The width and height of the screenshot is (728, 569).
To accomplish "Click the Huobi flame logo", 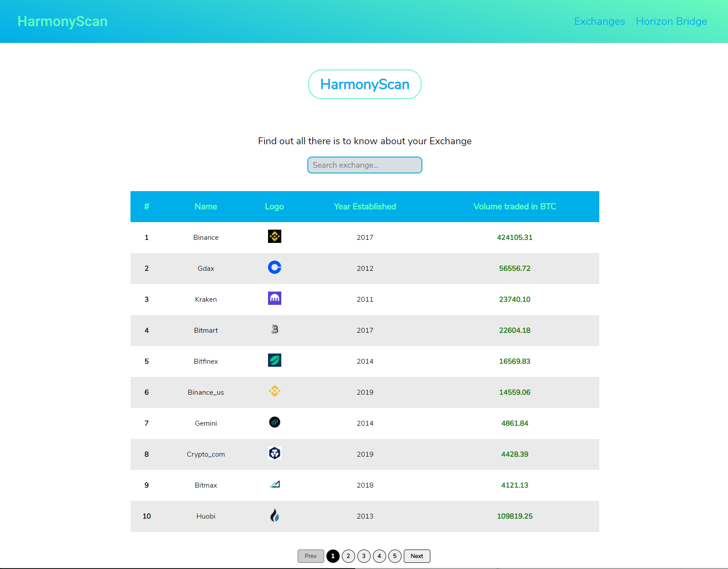I will [275, 515].
